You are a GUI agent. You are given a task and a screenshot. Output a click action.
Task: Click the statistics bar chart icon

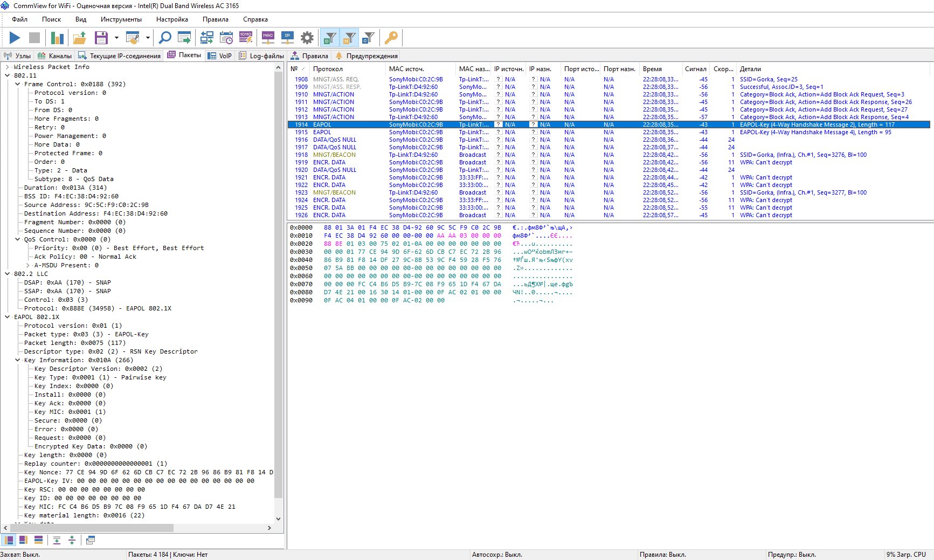tap(57, 38)
